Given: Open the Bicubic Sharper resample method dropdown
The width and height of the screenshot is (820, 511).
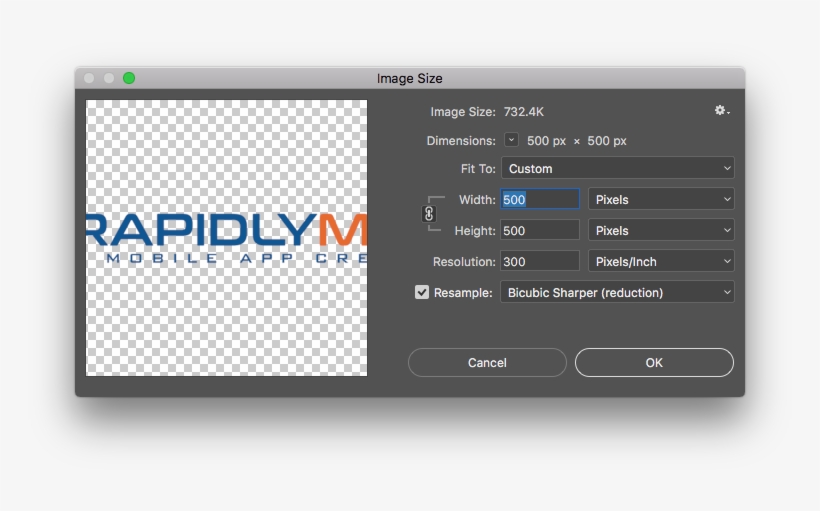Looking at the screenshot, I should tap(617, 293).
